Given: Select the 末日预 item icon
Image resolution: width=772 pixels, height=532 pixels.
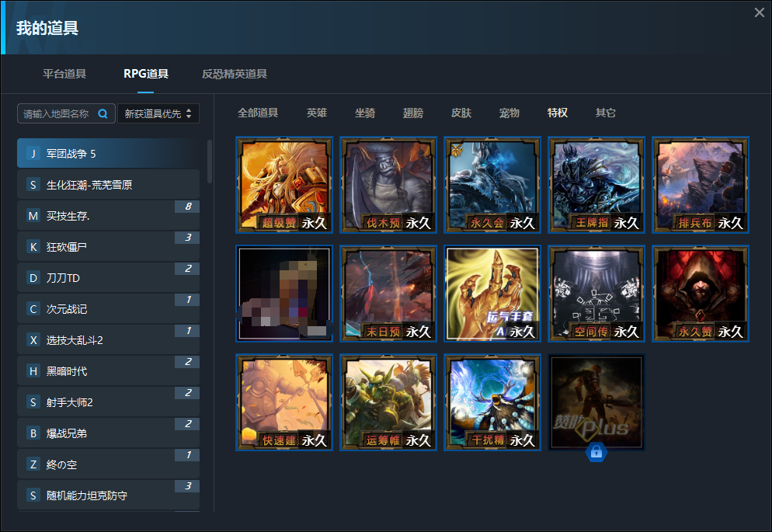Looking at the screenshot, I should tap(388, 294).
